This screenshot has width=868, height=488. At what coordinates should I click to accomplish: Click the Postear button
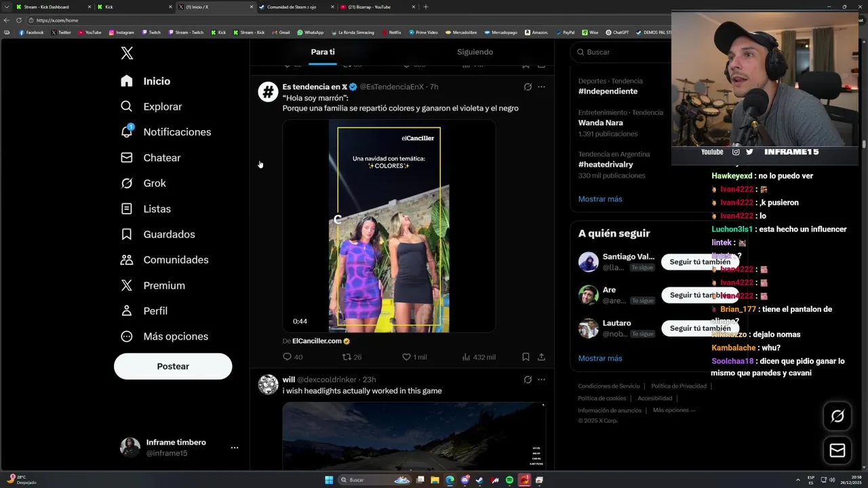pos(173,366)
